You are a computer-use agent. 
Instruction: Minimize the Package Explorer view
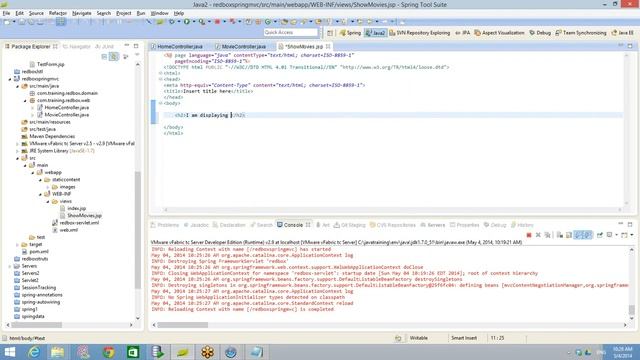pos(127,46)
